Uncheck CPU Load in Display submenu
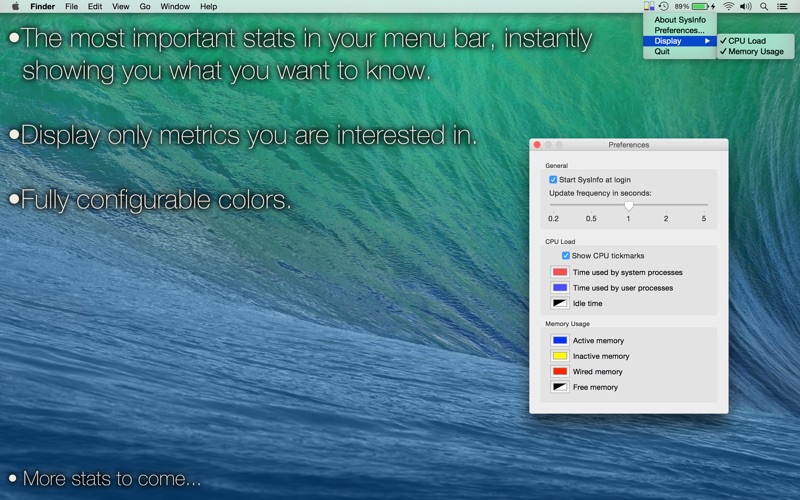This screenshot has width=800, height=500. (x=756, y=41)
